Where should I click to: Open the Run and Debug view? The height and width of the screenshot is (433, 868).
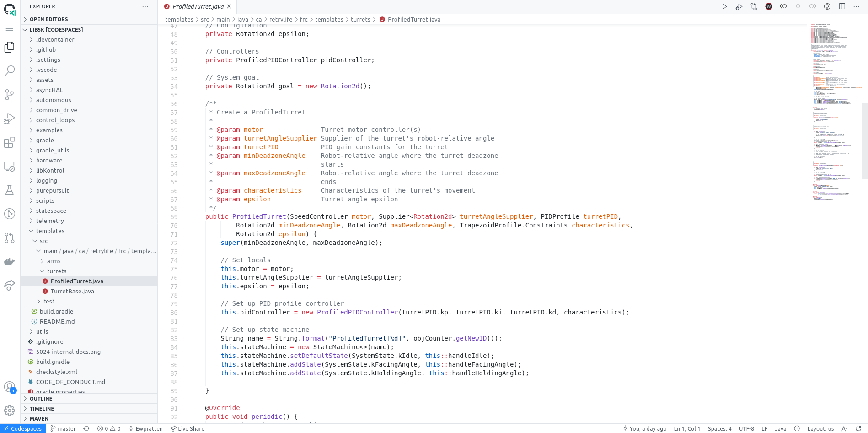click(x=10, y=119)
